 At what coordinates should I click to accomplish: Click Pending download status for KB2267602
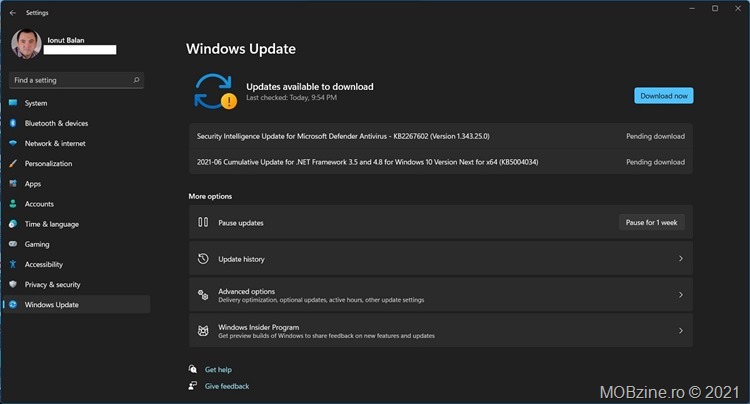(x=655, y=136)
